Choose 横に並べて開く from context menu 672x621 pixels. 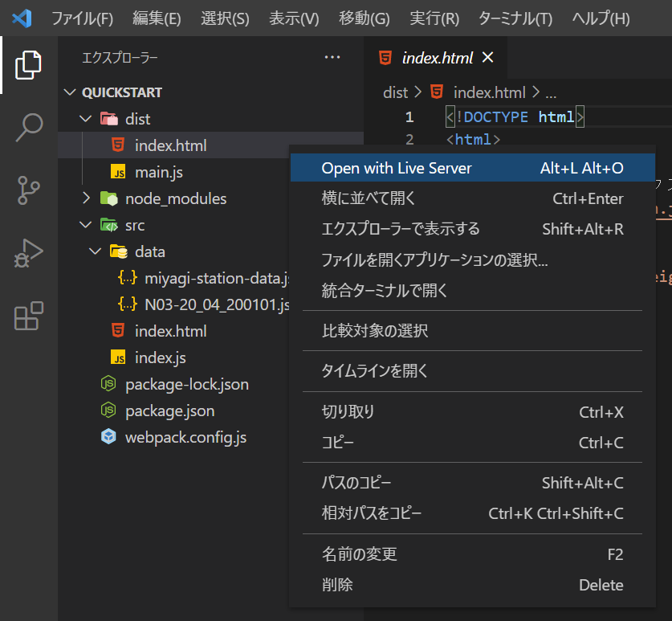click(x=473, y=198)
